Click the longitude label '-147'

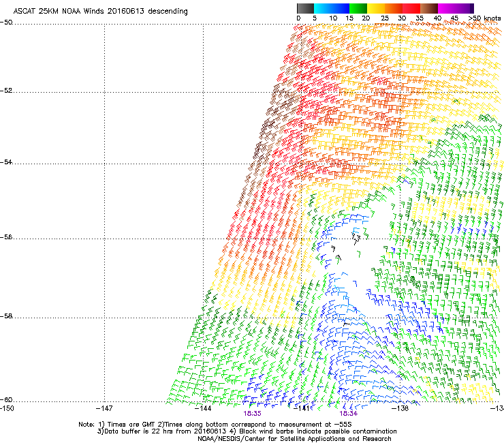[x=104, y=408]
